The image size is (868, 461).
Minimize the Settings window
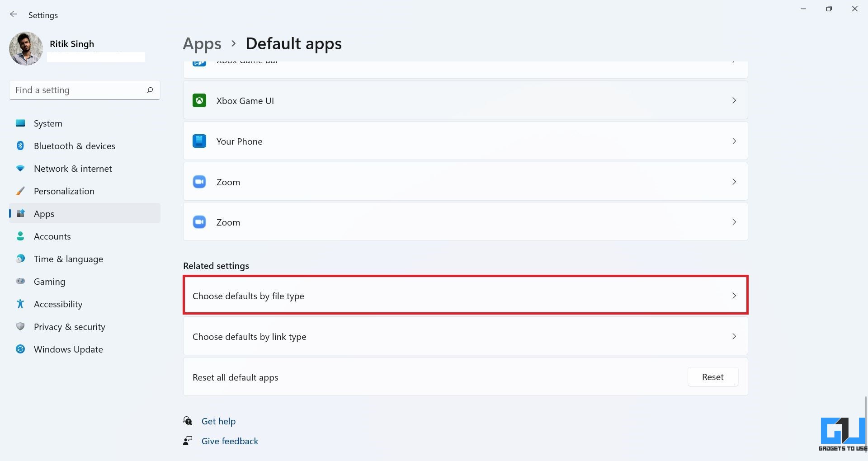point(803,9)
